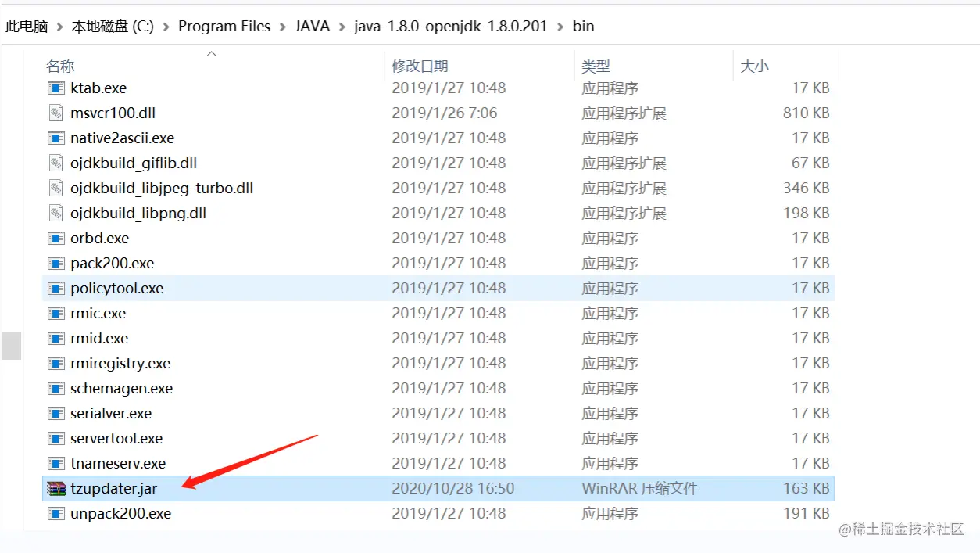
Task: Go to java-1.8.0-openjdk-1.8.0.201 breadcrumb
Action: (x=451, y=27)
